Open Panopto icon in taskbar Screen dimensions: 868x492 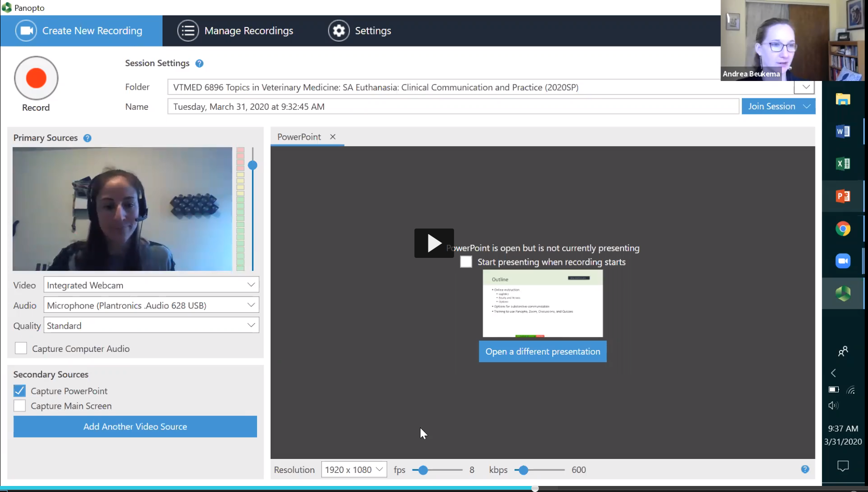[843, 293]
